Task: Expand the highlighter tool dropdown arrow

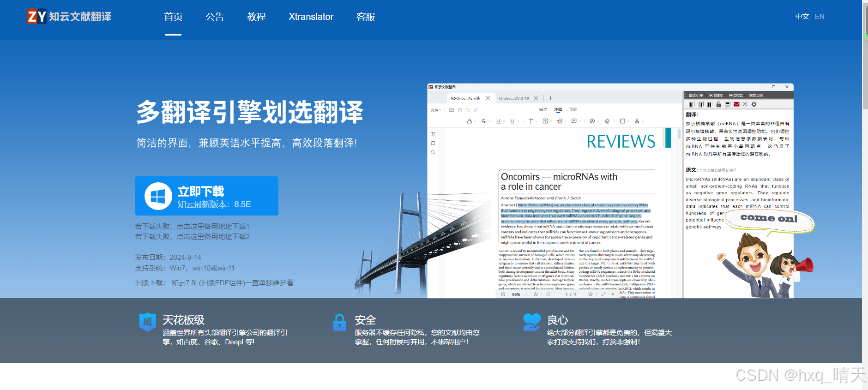Action: pos(475,121)
